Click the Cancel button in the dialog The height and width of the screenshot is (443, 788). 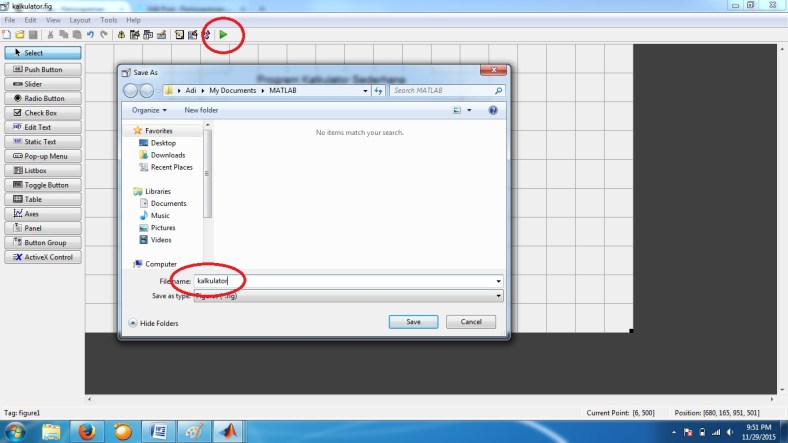[470, 322]
